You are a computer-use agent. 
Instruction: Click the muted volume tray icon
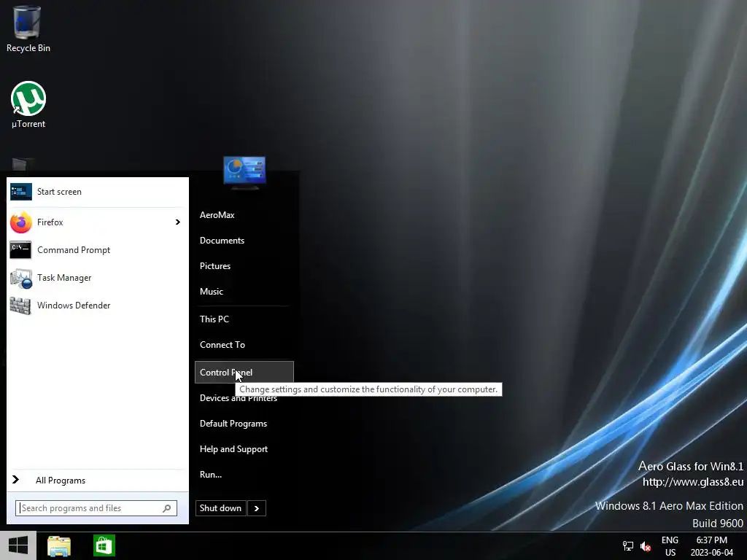646,546
